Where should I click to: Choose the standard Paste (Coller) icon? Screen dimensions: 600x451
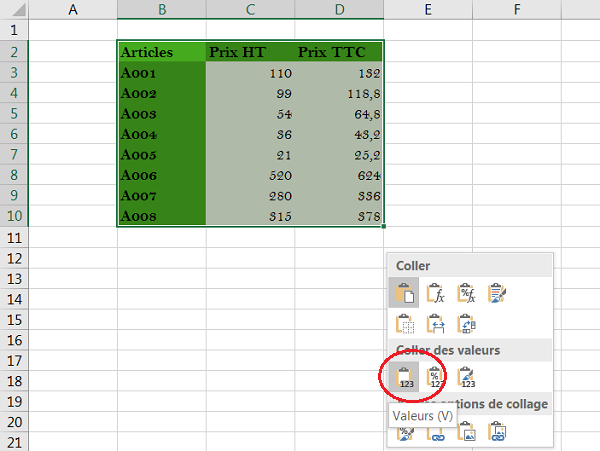click(404, 293)
